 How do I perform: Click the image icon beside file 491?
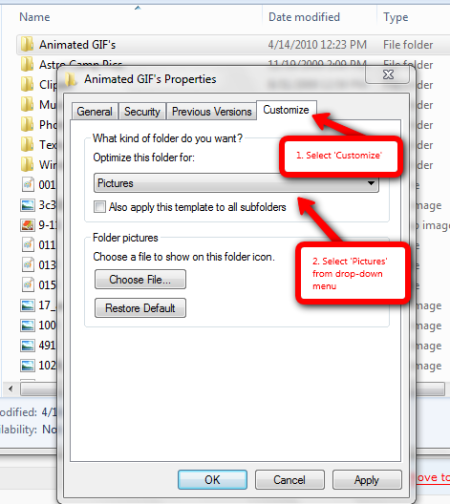pyautogui.click(x=27, y=345)
